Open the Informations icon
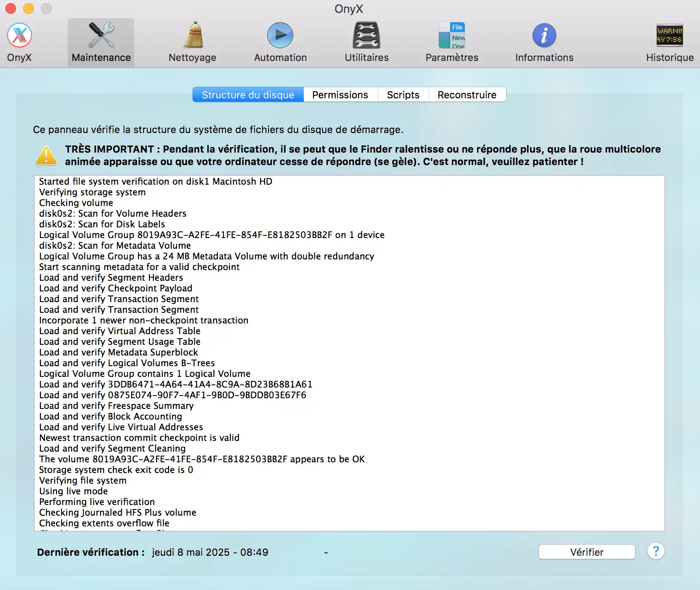 coord(544,43)
